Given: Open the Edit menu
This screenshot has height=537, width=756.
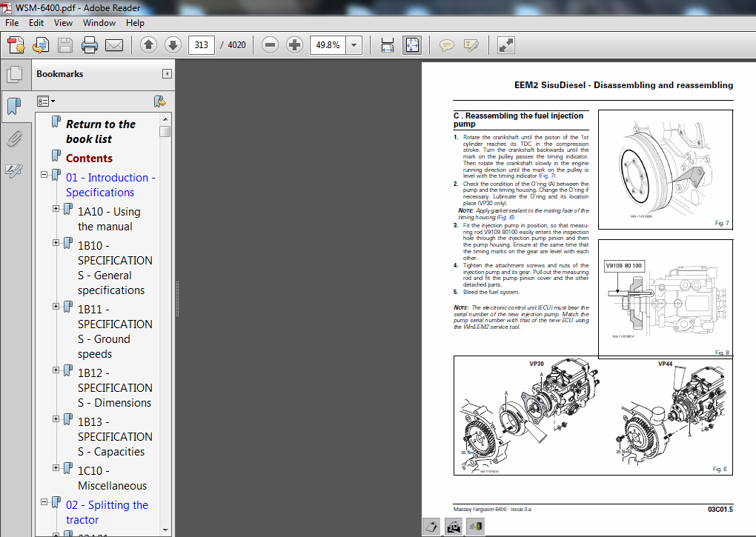Looking at the screenshot, I should coord(36,23).
